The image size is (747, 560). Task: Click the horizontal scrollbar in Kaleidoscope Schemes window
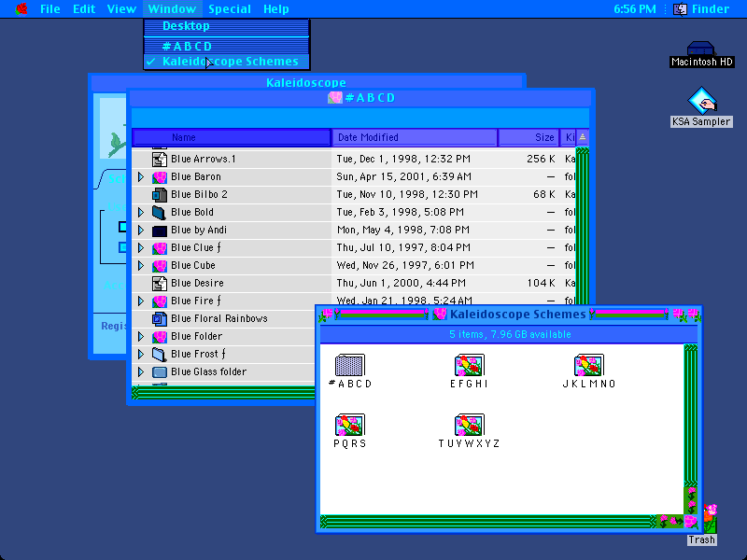pos(487,522)
